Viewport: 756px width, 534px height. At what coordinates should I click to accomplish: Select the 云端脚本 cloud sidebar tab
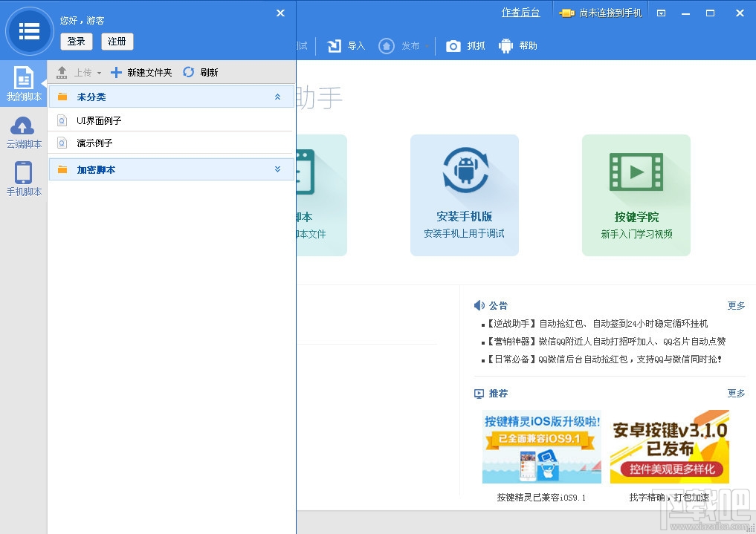tap(24, 133)
